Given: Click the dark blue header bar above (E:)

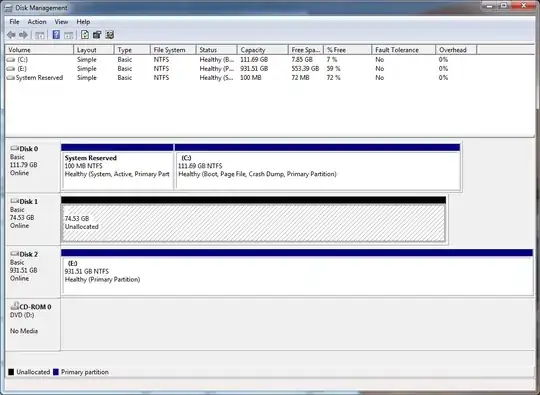Looking at the screenshot, I should (x=297, y=253).
